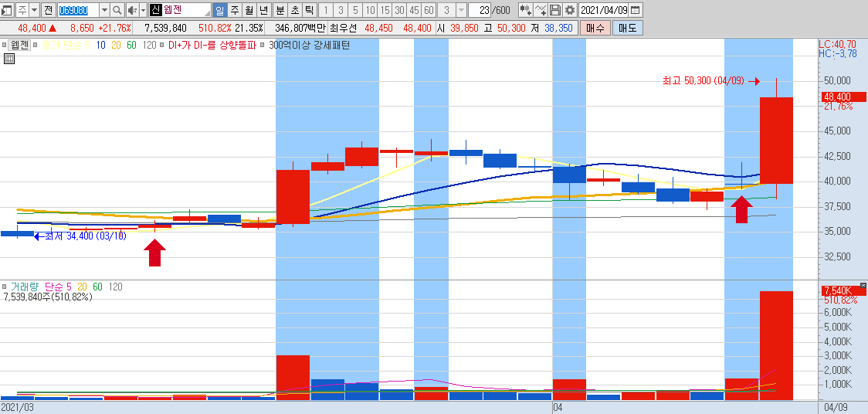Screen dimensions: 868x414
Task: Open the calendar date picker icon
Action: pyautogui.click(x=636, y=10)
